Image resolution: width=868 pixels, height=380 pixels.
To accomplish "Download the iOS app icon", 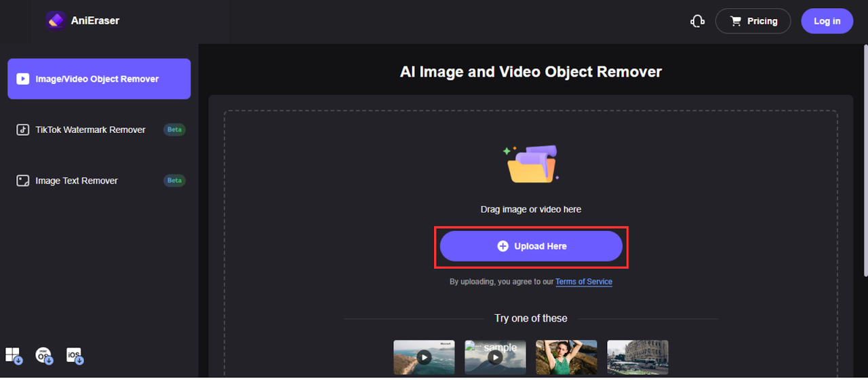I will click(75, 356).
